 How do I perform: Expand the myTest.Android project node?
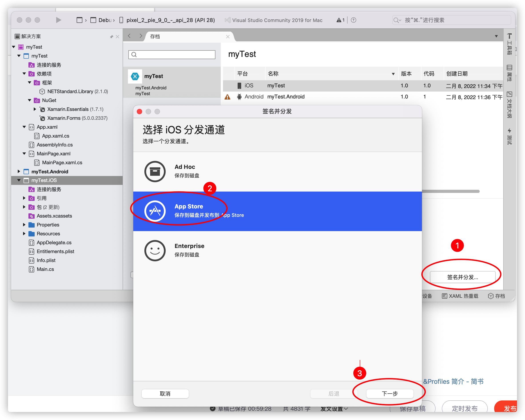click(x=19, y=172)
